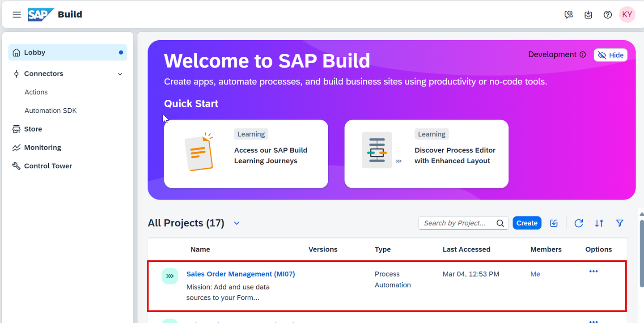Viewport: 644px width, 323px height.
Task: Click the Store shop icon
Action: tap(17, 129)
